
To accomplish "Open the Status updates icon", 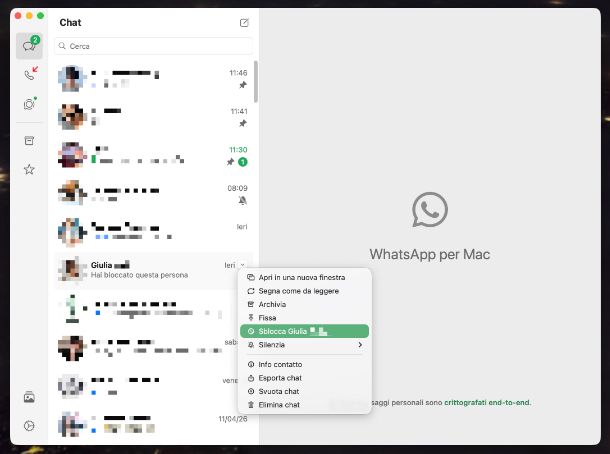I will pos(30,104).
